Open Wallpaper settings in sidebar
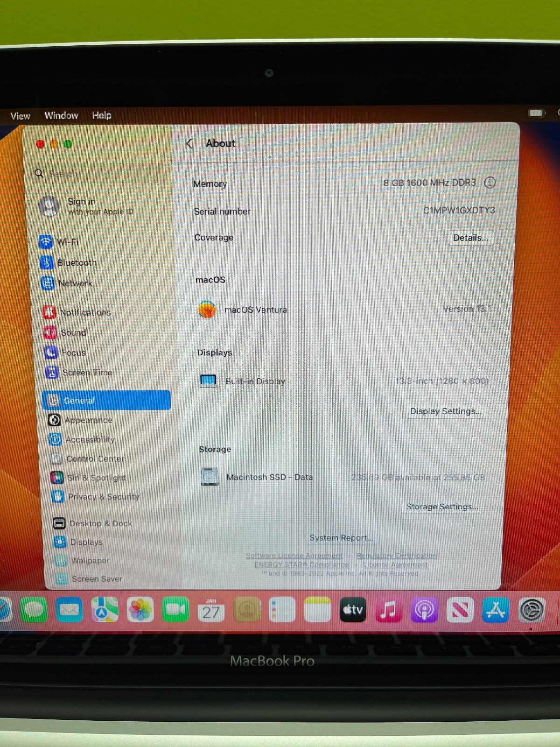 (x=82, y=560)
